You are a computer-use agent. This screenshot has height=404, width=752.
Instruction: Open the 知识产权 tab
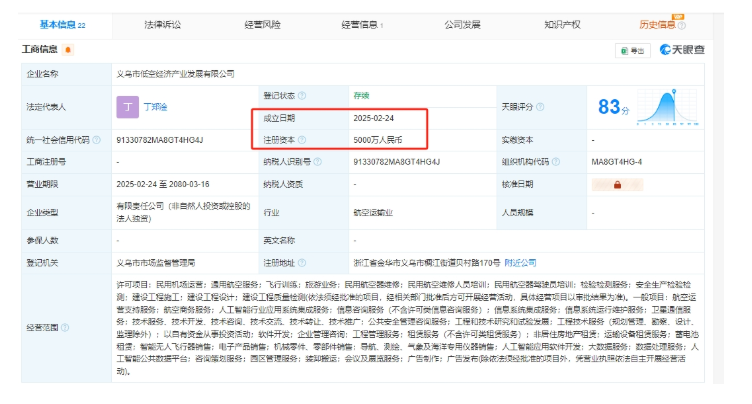(x=564, y=23)
